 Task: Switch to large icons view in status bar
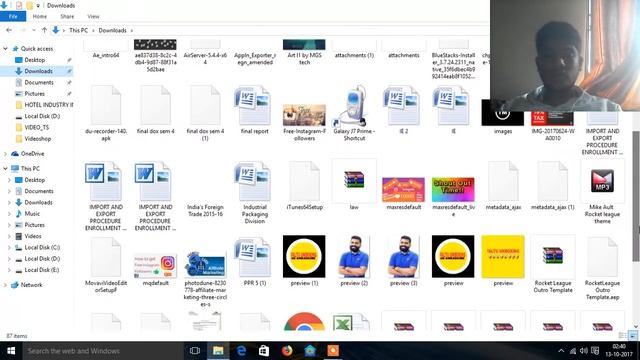[633, 336]
